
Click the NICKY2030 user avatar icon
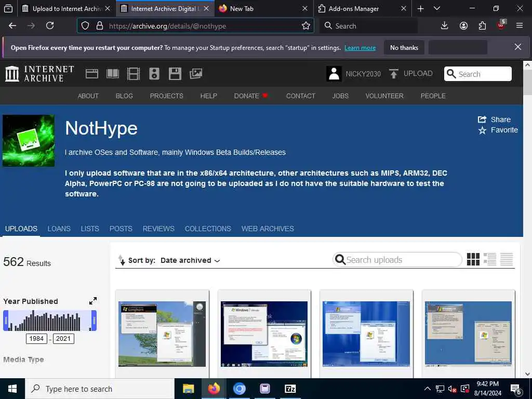(334, 74)
